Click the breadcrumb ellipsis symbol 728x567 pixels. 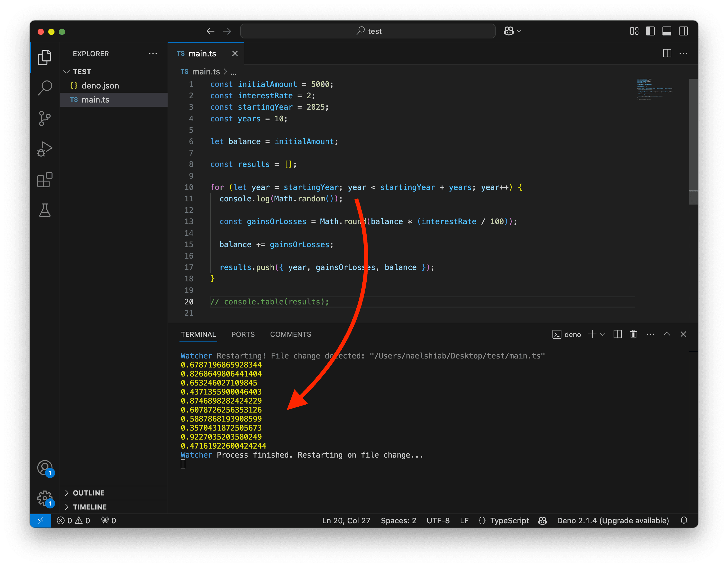(x=234, y=72)
